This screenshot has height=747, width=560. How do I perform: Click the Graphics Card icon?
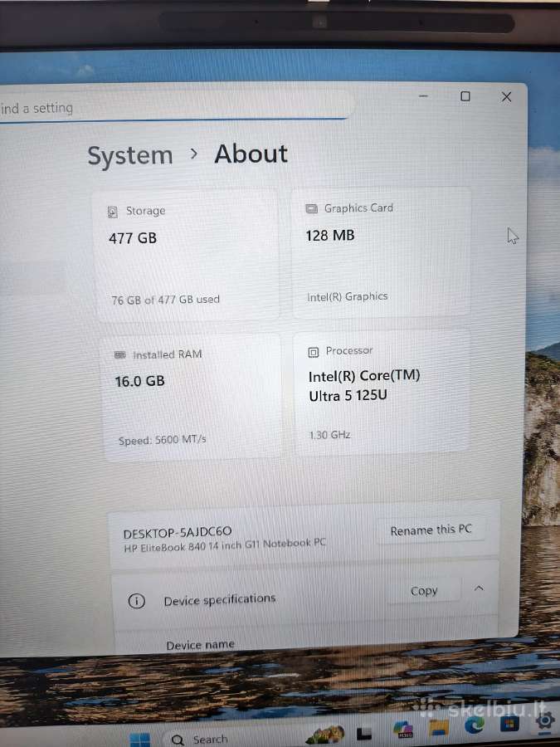pos(311,208)
